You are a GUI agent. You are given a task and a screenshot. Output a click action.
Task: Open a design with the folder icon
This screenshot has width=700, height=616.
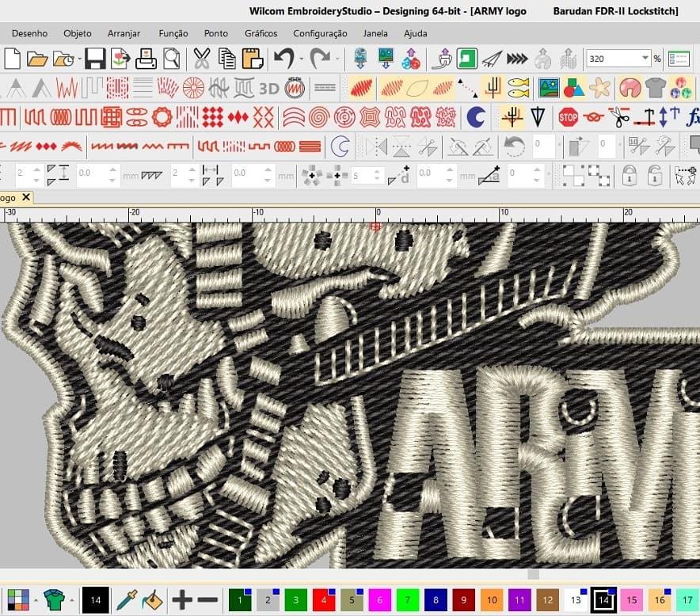click(37, 59)
